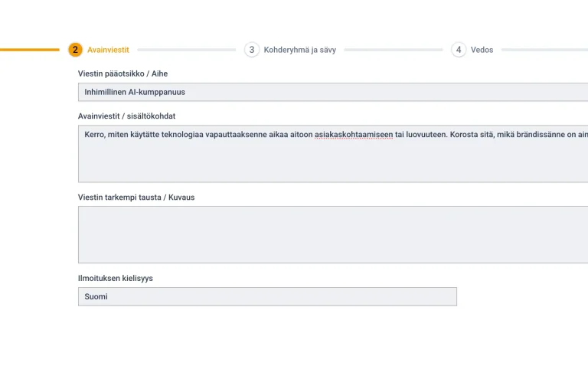Click the Viestin tarkempi tausta / Kuvaus label

pos(136,198)
